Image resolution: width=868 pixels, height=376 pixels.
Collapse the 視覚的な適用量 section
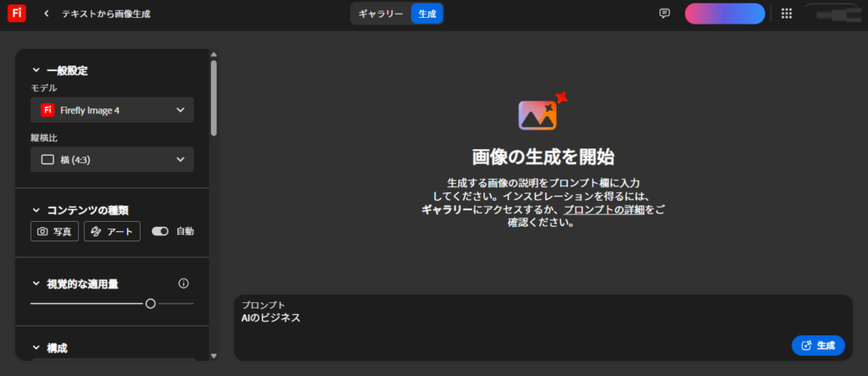[36, 284]
